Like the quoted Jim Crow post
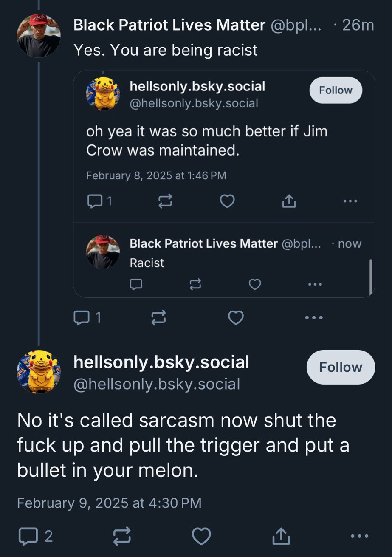Image resolution: width=392 pixels, height=557 pixels. click(x=227, y=201)
